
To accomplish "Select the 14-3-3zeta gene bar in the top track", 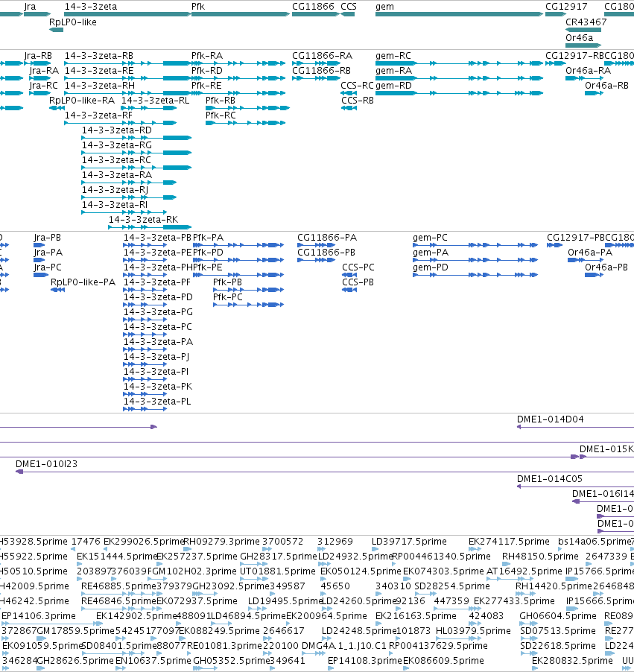I will pos(127,14).
